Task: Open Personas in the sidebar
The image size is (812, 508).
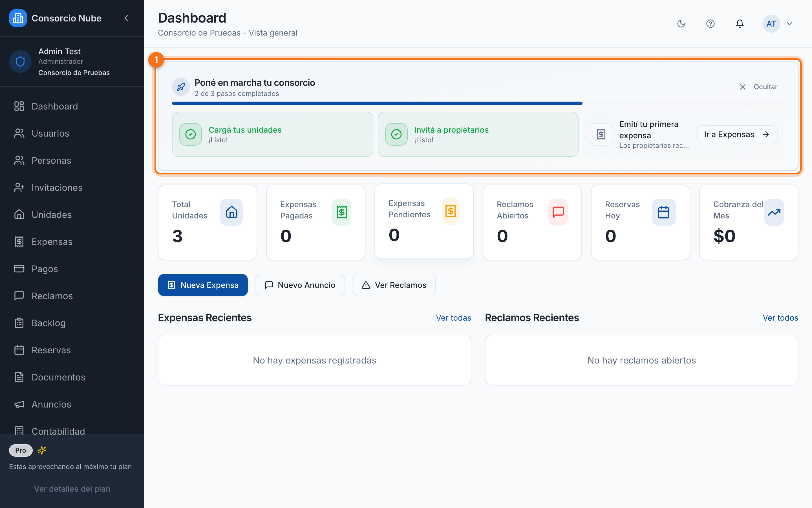Action: click(x=72, y=160)
